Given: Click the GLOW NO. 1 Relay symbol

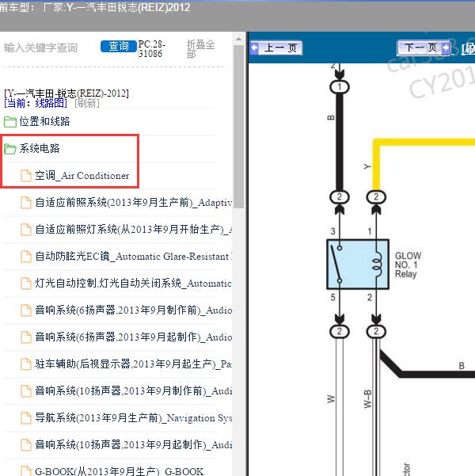Looking at the screenshot, I should 358,265.
